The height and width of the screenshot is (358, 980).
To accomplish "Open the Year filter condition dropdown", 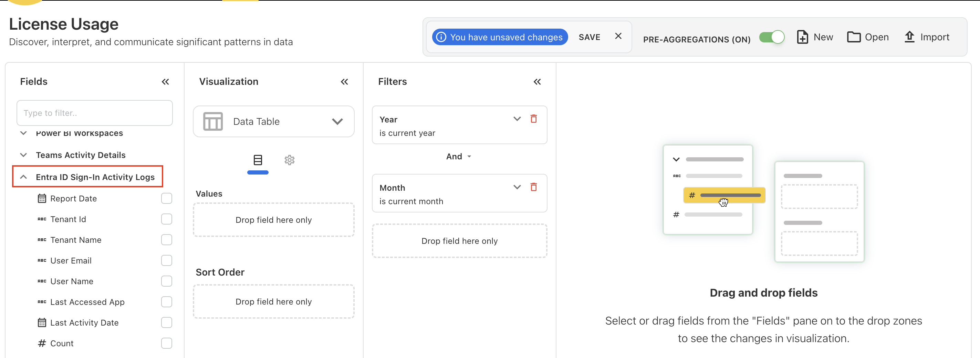I will (517, 119).
